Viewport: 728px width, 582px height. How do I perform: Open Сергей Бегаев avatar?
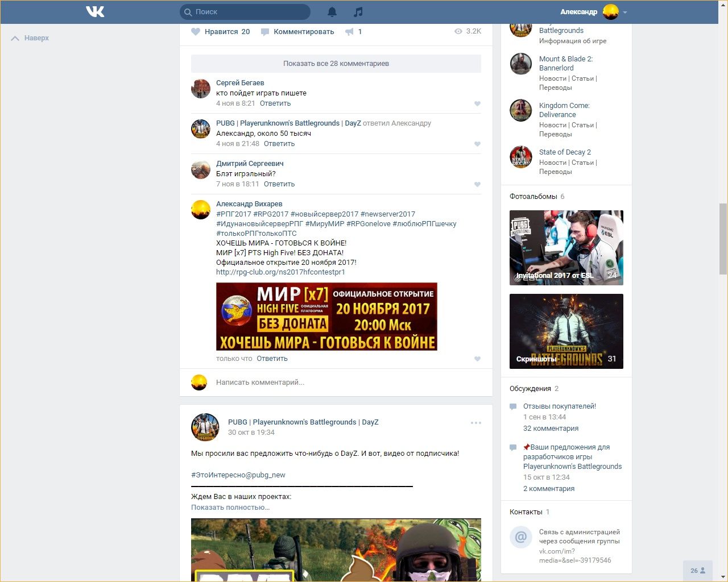[x=201, y=89]
